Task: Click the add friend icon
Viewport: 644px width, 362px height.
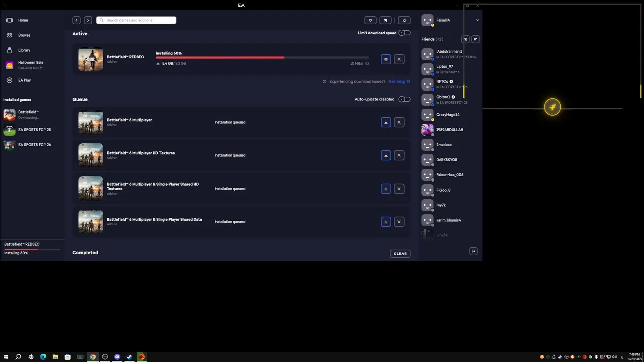Action: point(475,39)
